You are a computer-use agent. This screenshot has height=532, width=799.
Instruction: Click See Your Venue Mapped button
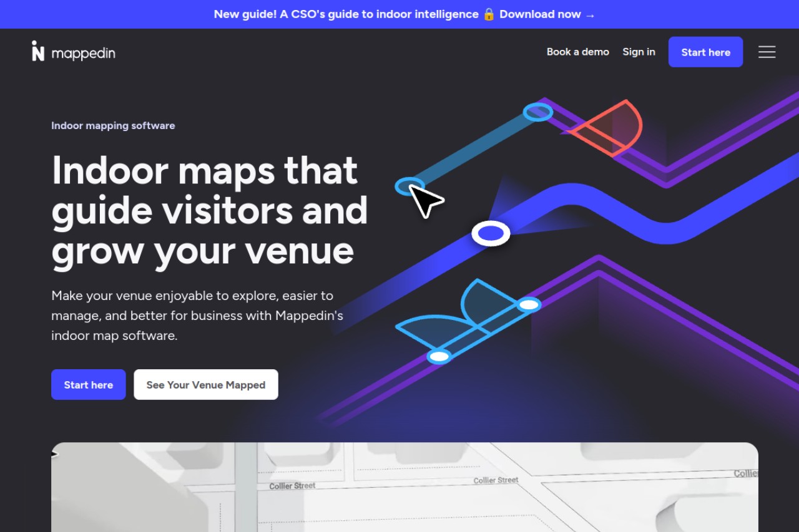pyautogui.click(x=206, y=385)
